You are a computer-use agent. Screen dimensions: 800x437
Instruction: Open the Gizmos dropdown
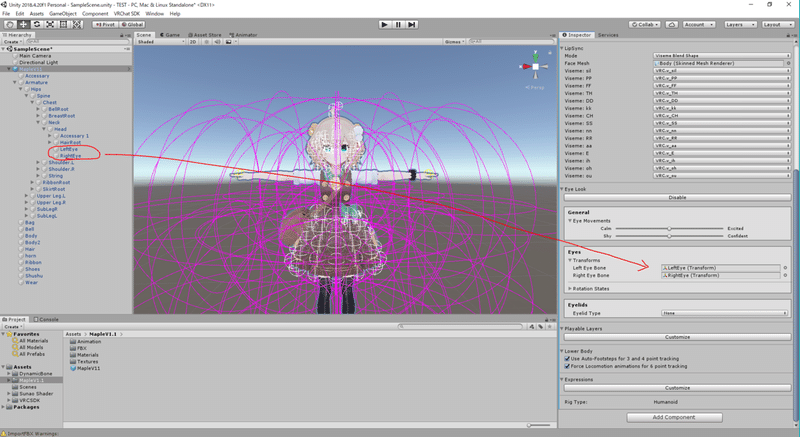click(454, 42)
